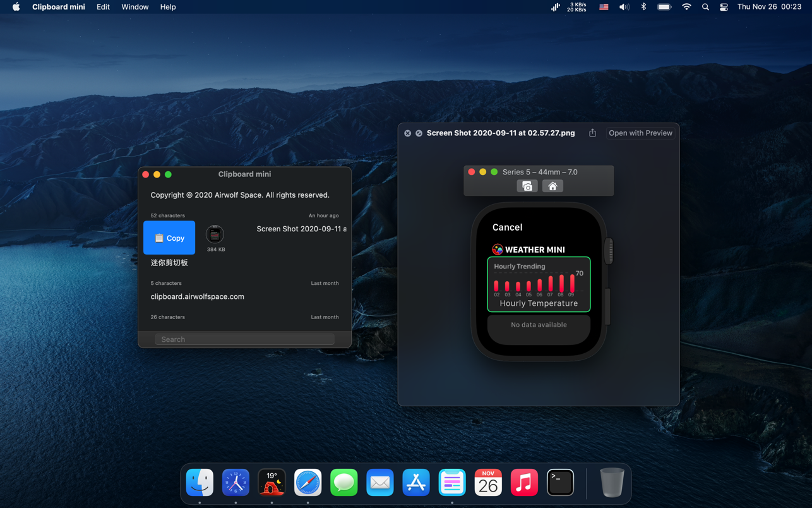Image resolution: width=812 pixels, height=508 pixels.
Task: Open the Help menu
Action: point(168,7)
